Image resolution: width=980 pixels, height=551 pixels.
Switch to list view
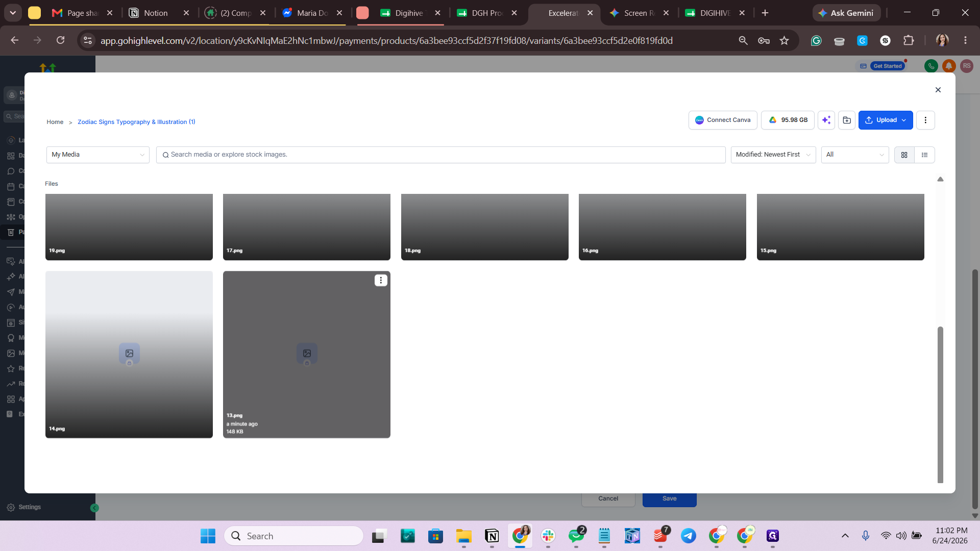(924, 155)
